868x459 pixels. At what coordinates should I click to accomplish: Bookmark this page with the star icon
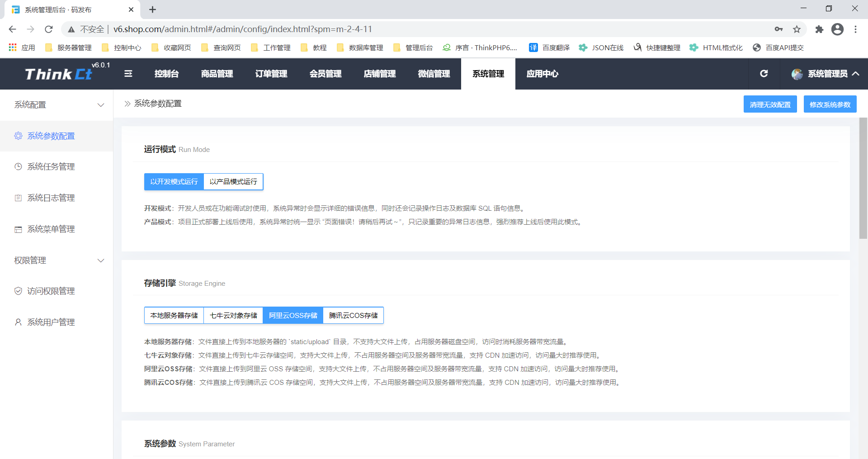(797, 29)
